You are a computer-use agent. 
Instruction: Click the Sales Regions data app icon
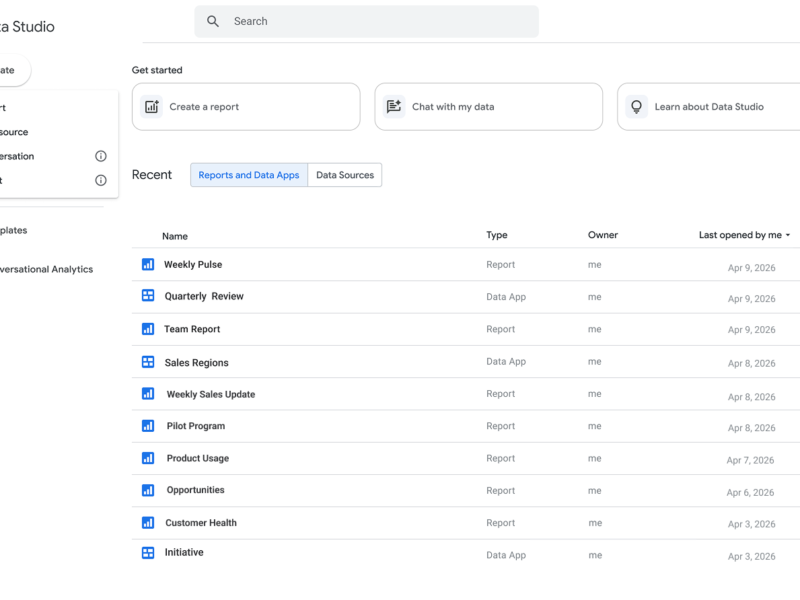click(x=148, y=362)
